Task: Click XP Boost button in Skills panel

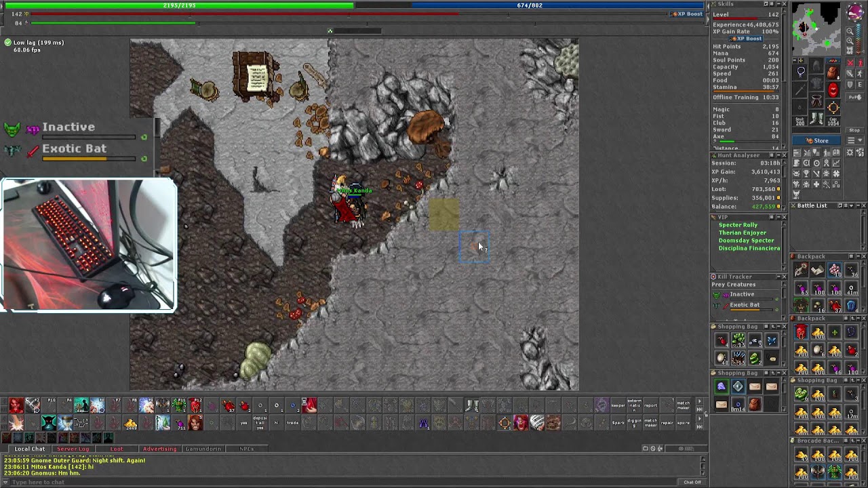Action: coord(746,39)
